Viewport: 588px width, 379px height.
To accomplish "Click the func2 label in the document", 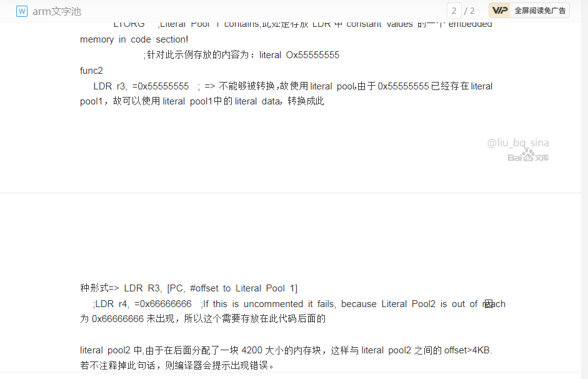I will pos(91,71).
